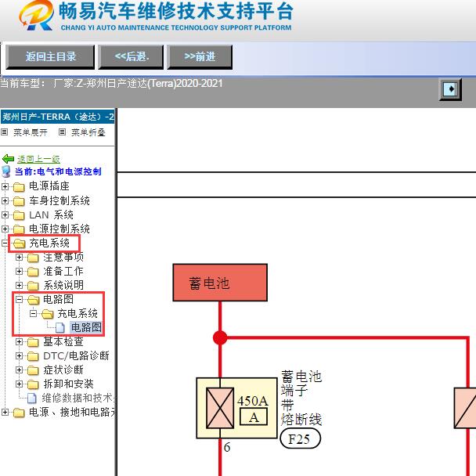This screenshot has height=476, width=476.
Task: Select the 电路图 leaf document item
Action: (86, 327)
